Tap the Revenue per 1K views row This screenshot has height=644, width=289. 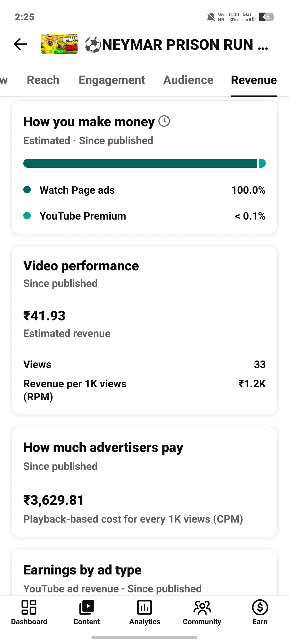click(x=144, y=390)
